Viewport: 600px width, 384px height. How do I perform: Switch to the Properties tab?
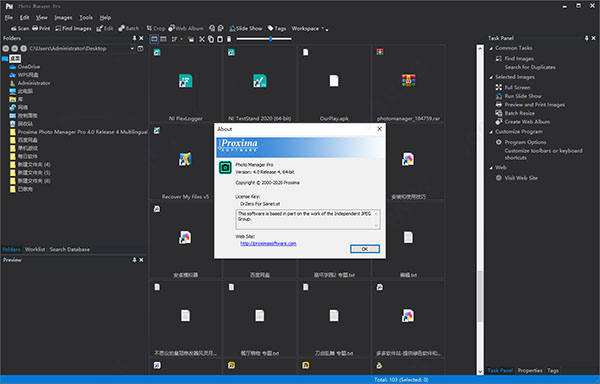pyautogui.click(x=530, y=371)
